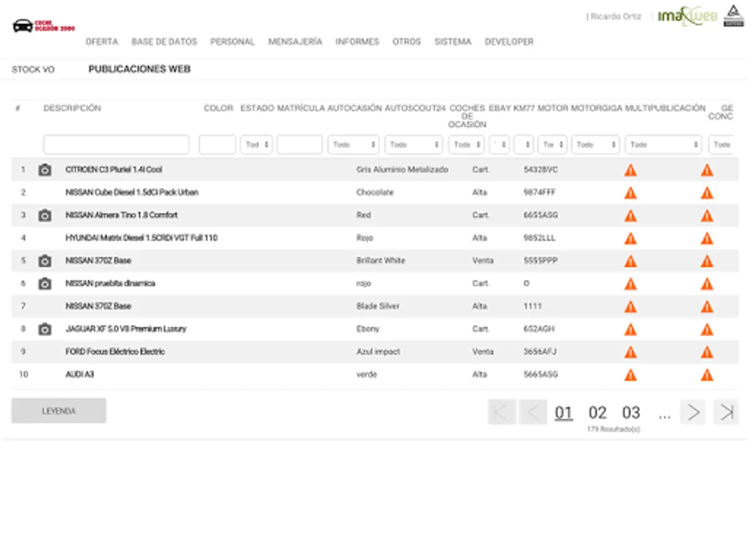
Task: Click the FORD Focus Eléctrico Electric text
Action: pos(115,352)
